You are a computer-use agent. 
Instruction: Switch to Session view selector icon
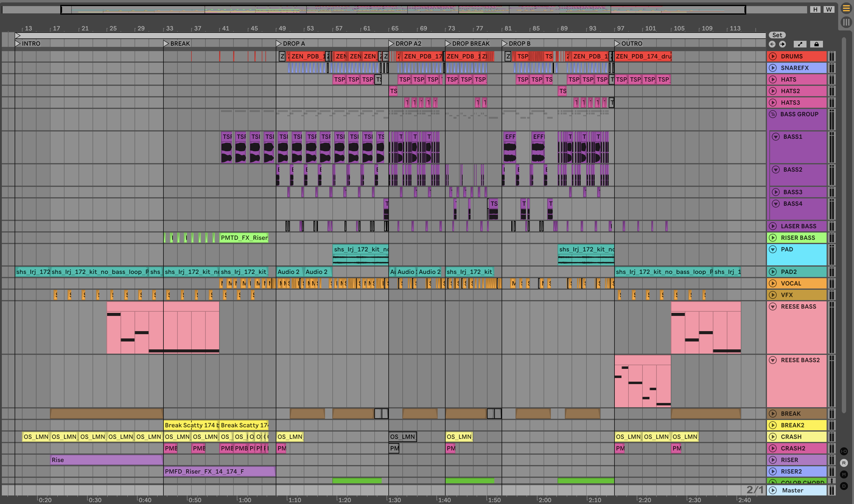click(x=846, y=23)
